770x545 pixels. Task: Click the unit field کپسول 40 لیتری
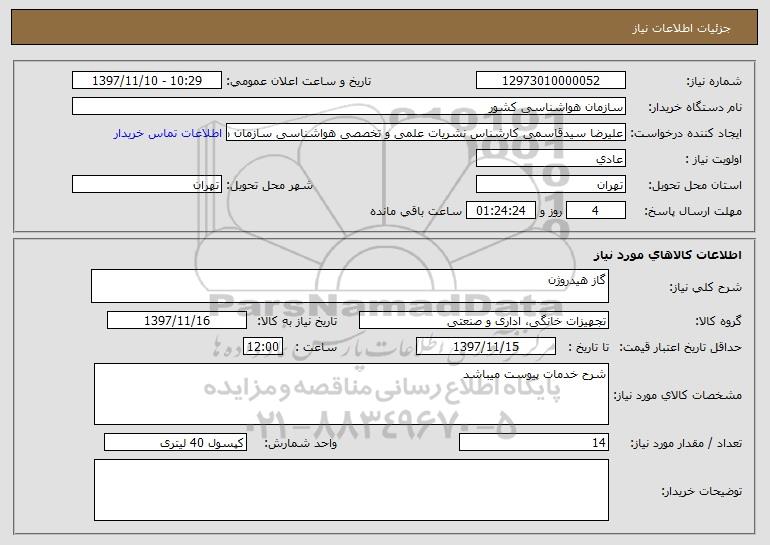175,442
